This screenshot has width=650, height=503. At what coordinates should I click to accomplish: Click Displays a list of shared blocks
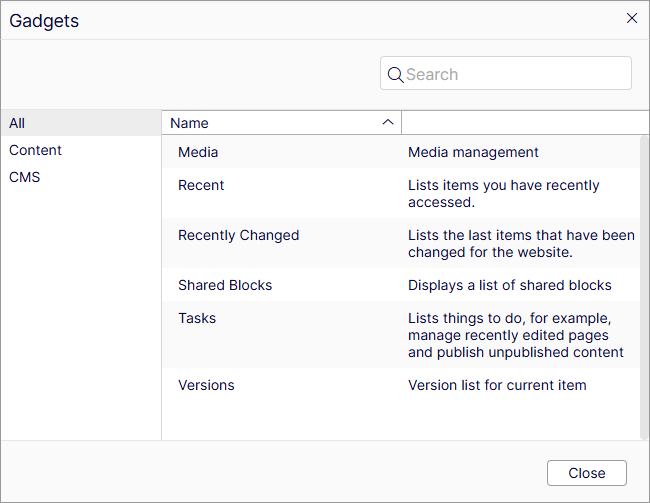pos(509,285)
